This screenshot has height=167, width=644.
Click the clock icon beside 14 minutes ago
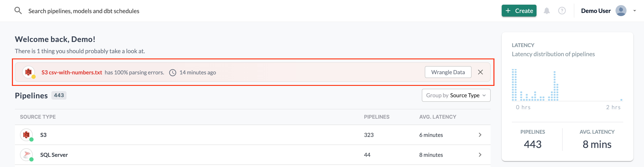click(172, 73)
